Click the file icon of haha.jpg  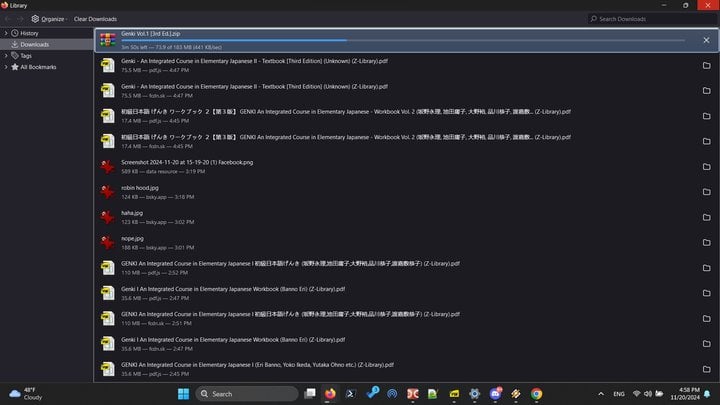(108, 217)
